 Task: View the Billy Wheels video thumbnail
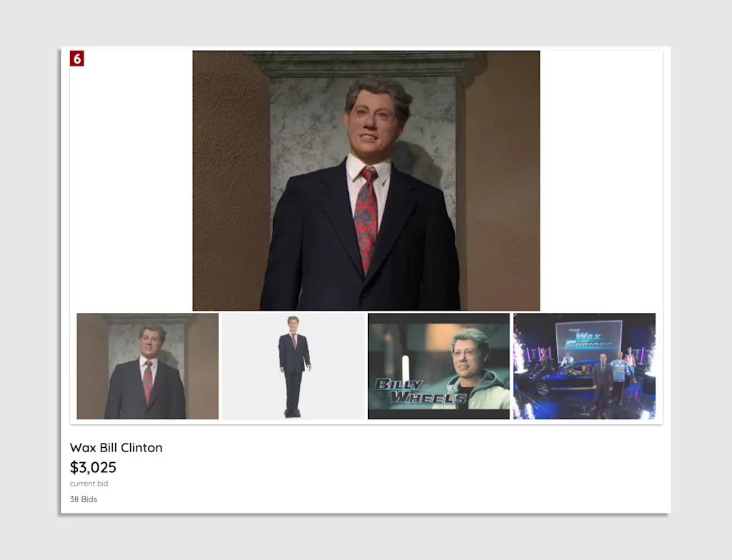[x=438, y=366]
